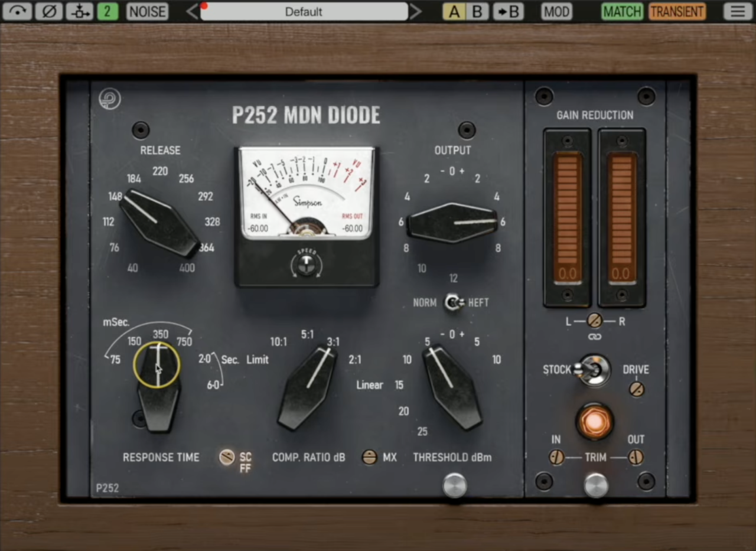Click the bypass arc icon in top toolbar
Image resolution: width=756 pixels, height=551 pixels.
(x=17, y=11)
